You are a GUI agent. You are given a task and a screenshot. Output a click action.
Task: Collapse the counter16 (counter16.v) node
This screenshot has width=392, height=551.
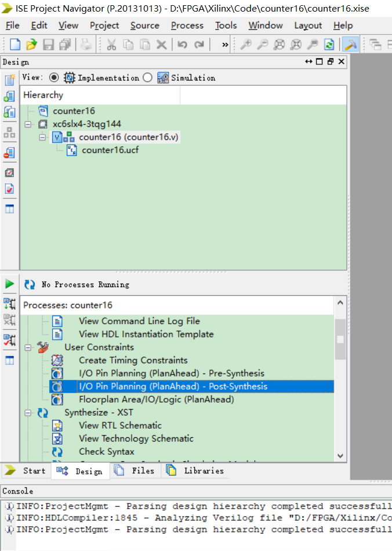tap(42, 137)
